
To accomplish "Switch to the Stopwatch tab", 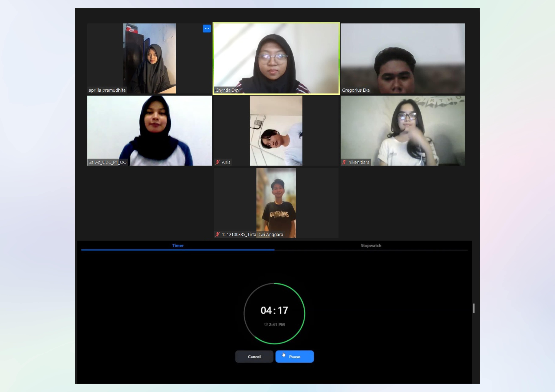I will pyautogui.click(x=371, y=246).
